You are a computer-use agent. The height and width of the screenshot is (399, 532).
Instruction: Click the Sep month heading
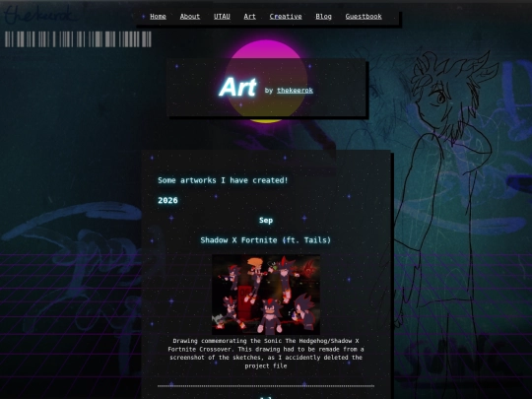click(x=266, y=221)
